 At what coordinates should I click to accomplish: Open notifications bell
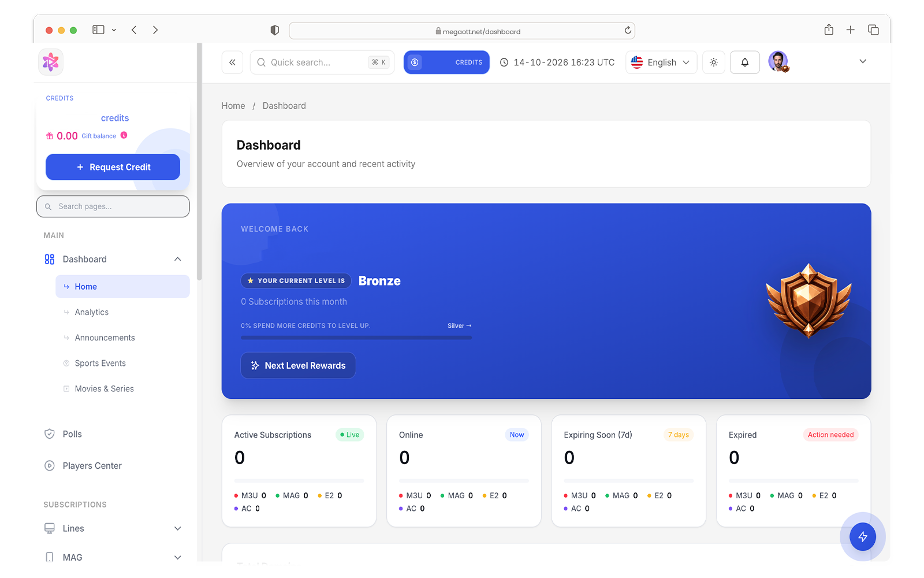[x=745, y=62]
